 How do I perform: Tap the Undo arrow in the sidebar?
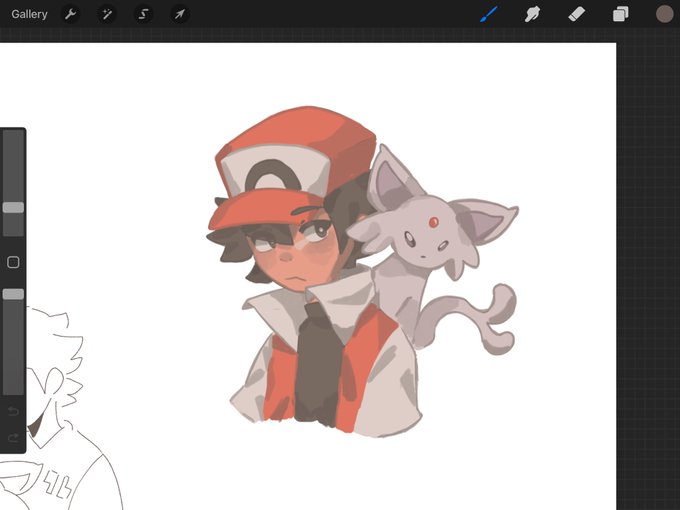click(x=13, y=411)
